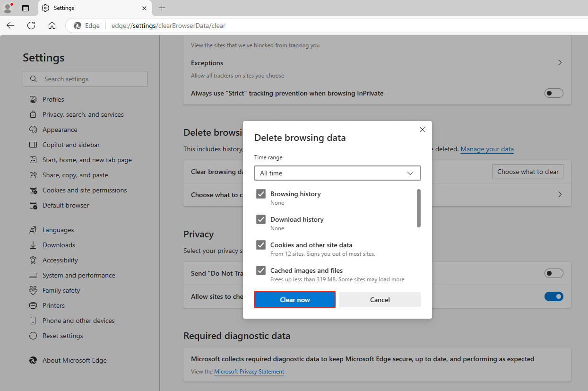Click the address bar URL
588x391 pixels.
tap(168, 26)
